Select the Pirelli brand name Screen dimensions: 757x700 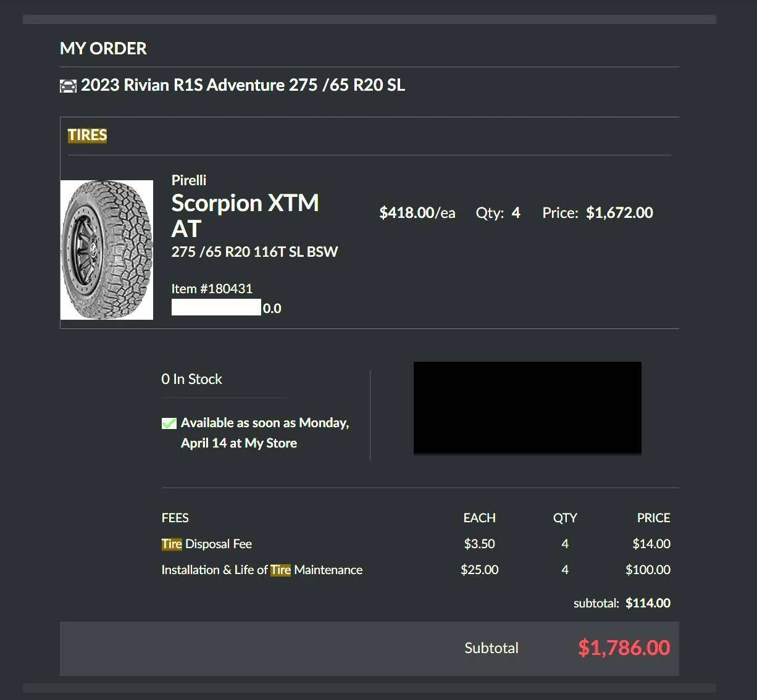point(189,180)
